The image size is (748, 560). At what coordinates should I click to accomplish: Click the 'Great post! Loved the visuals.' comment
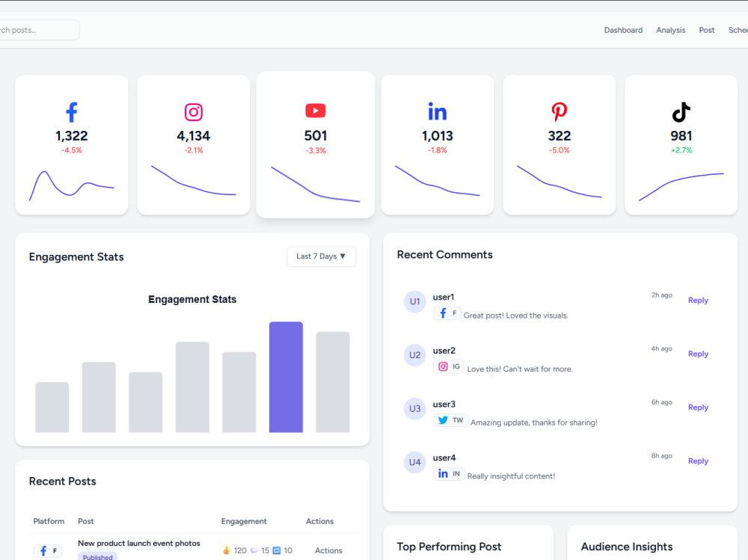point(515,316)
